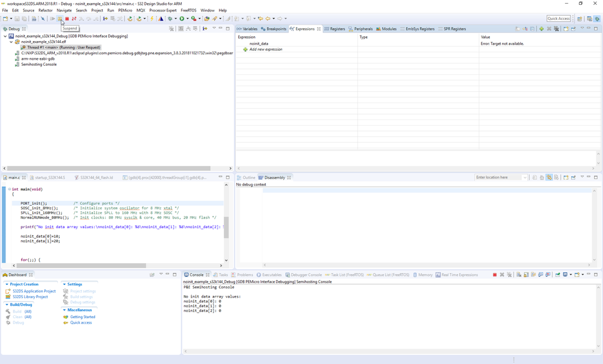Open the Expressions view menu triangle
The height and width of the screenshot is (364, 603).
(x=582, y=28)
